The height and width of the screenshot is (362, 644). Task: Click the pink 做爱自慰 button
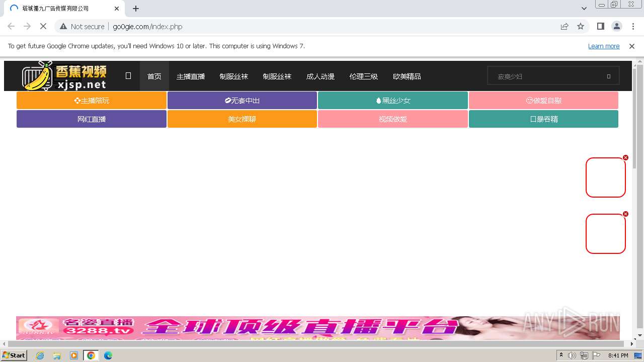click(543, 101)
